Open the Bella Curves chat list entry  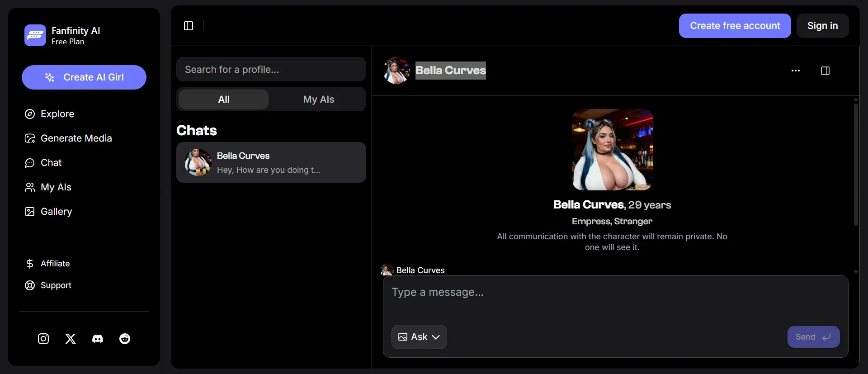[271, 162]
